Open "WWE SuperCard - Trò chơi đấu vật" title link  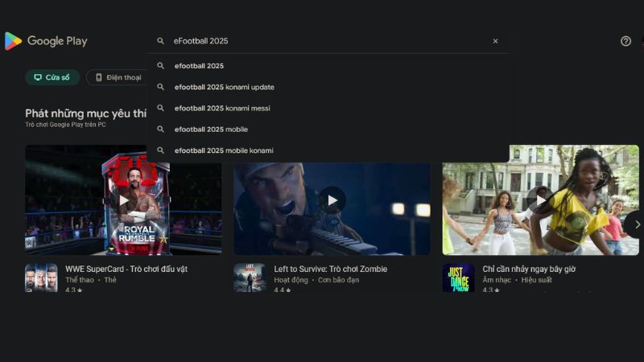(126, 269)
